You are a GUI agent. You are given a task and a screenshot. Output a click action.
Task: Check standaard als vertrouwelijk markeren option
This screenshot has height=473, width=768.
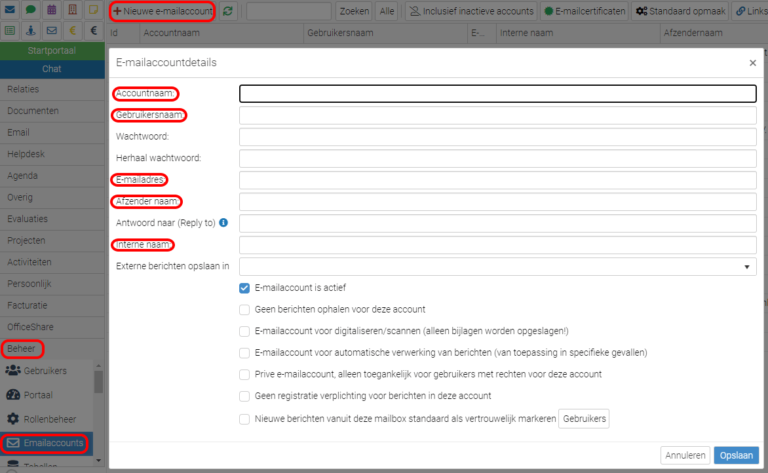click(x=244, y=419)
